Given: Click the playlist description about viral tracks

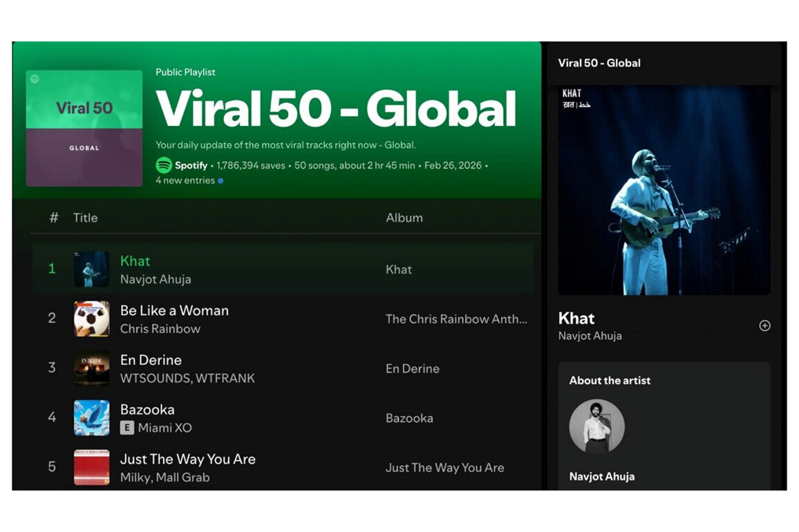Looking at the screenshot, I should tap(285, 144).
